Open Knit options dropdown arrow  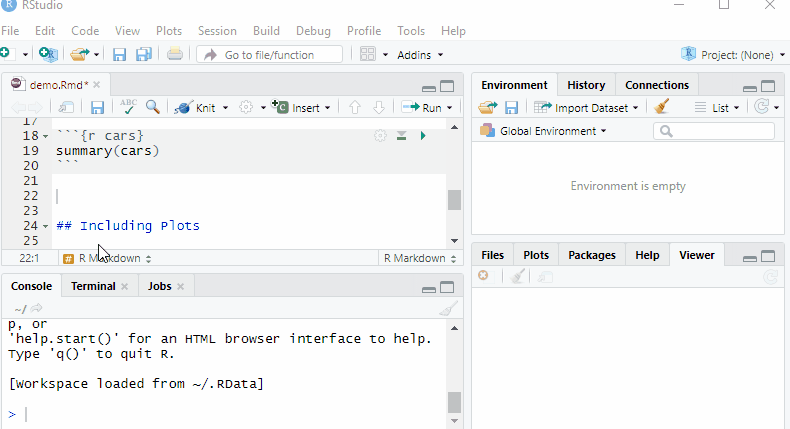[x=225, y=108]
